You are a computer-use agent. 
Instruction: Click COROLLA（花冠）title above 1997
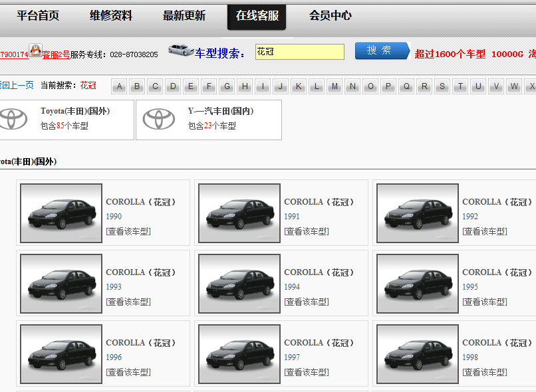pos(319,343)
